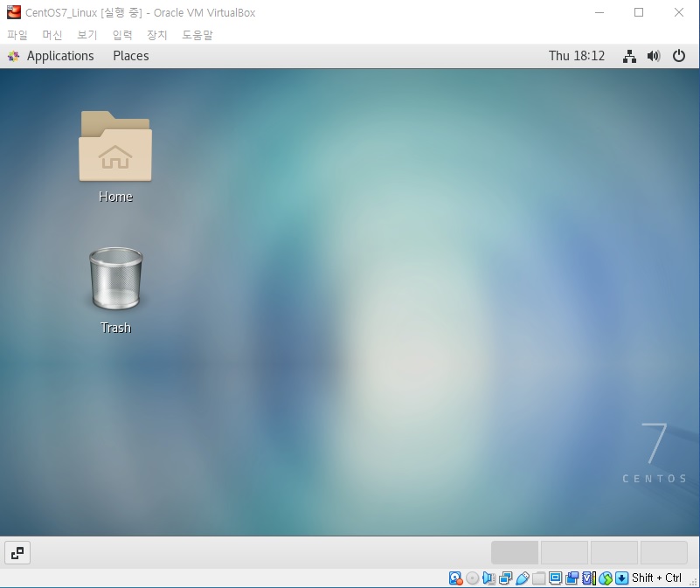The height and width of the screenshot is (588, 700).
Task: Click the CPU virtualization status indicator
Action: (x=589, y=578)
